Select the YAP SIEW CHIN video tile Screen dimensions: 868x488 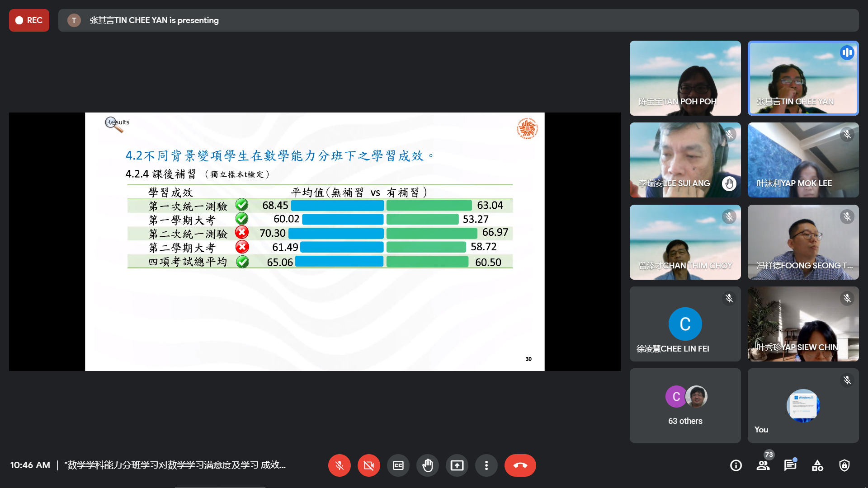pos(803,324)
